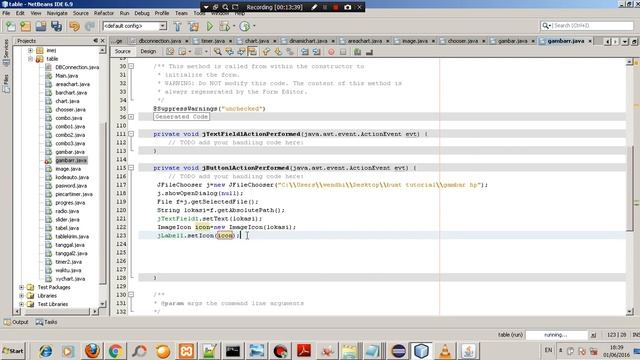Run the main project with green arrow
This screenshot has width=640, height=360.
(209, 26)
